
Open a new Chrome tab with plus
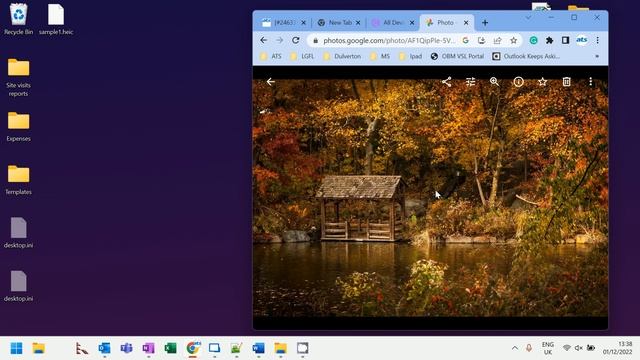(x=485, y=23)
